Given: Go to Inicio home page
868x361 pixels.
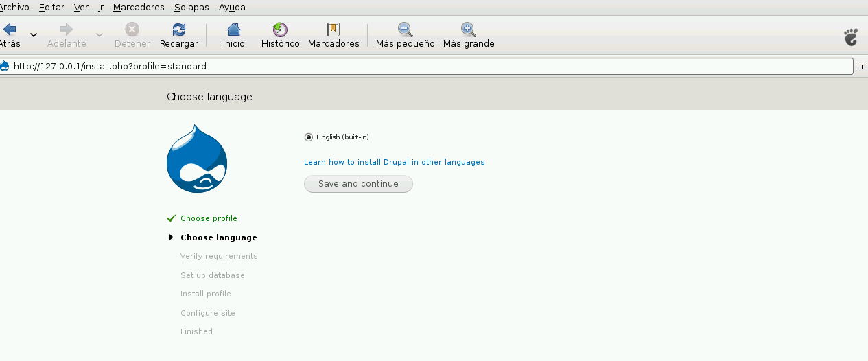Looking at the screenshot, I should [x=233, y=35].
